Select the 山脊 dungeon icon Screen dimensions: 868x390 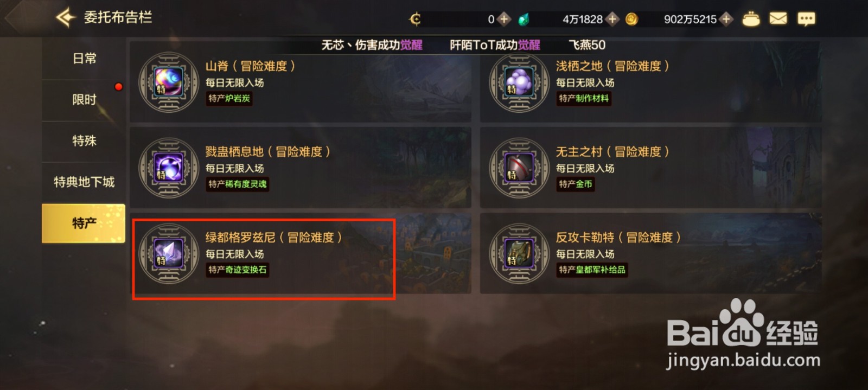[169, 82]
